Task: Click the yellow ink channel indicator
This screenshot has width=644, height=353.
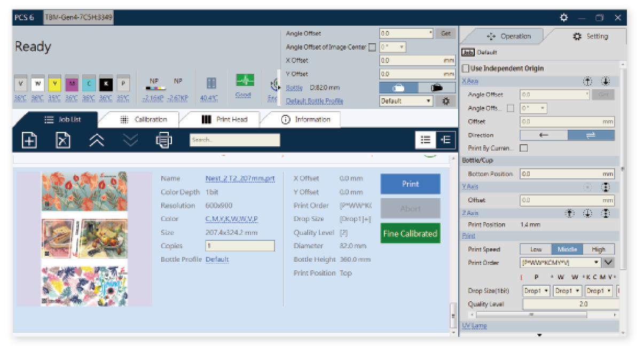Action: pyautogui.click(x=54, y=84)
